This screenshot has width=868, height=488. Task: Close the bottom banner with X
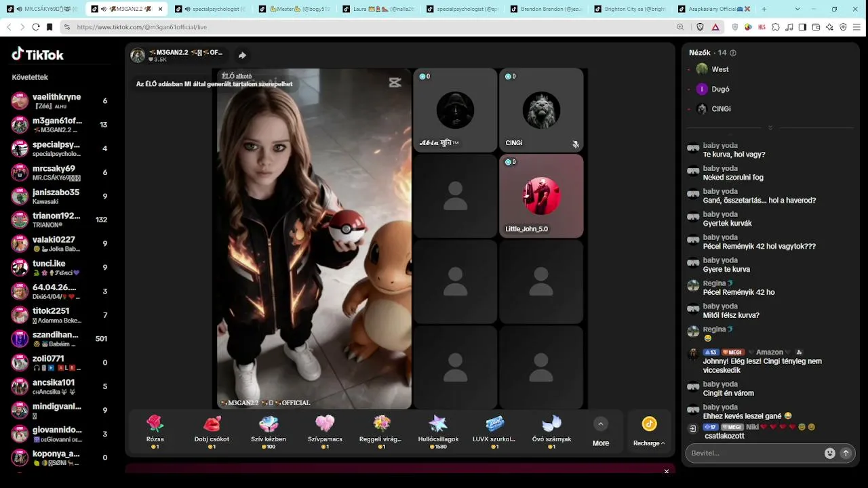[667, 471]
